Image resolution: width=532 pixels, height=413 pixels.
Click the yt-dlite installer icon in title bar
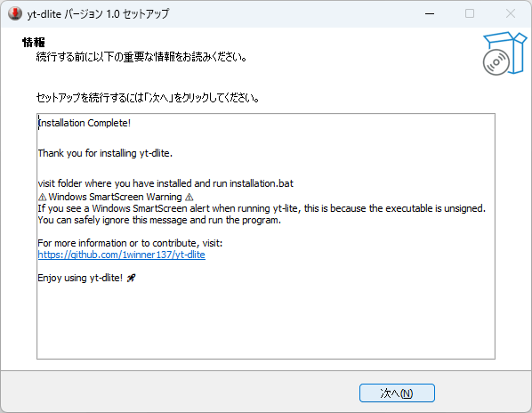[15, 14]
